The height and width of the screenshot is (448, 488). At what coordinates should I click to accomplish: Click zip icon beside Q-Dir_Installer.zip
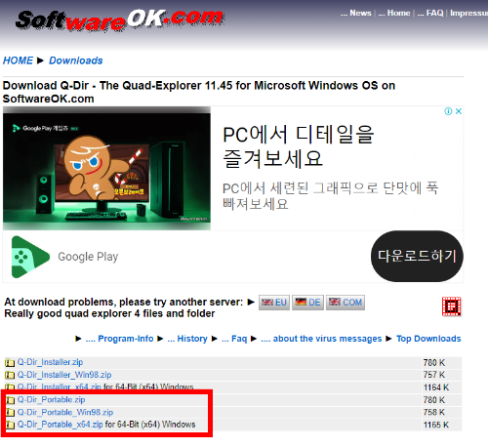pos(10,362)
